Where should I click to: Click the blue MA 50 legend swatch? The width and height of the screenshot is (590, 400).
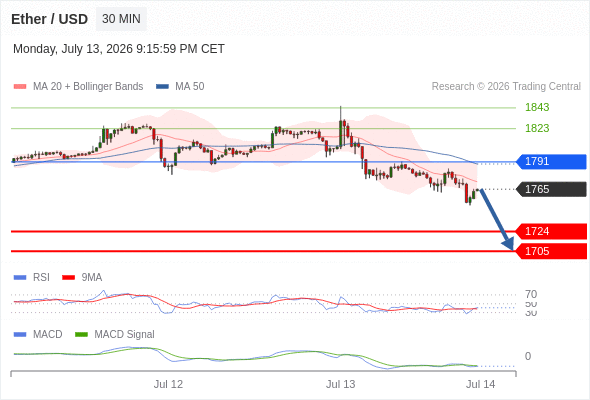click(x=162, y=87)
